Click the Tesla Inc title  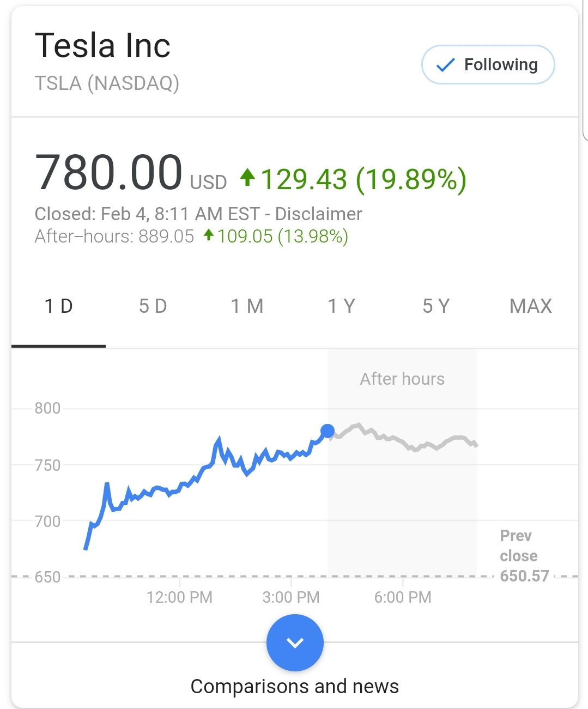[x=102, y=45]
